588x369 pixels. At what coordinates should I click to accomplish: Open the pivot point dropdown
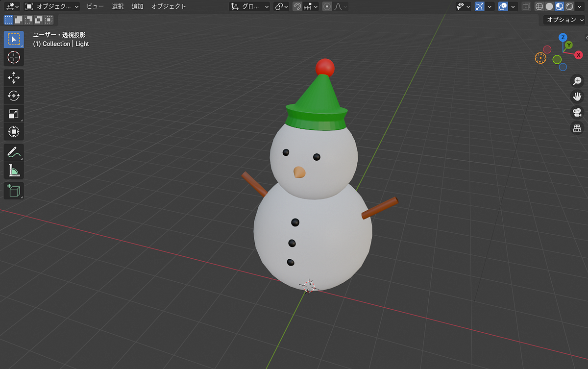[281, 6]
